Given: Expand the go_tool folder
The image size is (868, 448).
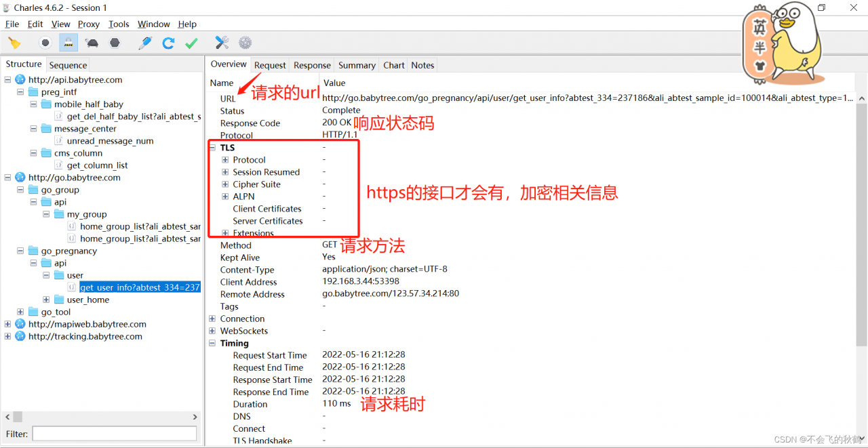Looking at the screenshot, I should coord(21,312).
